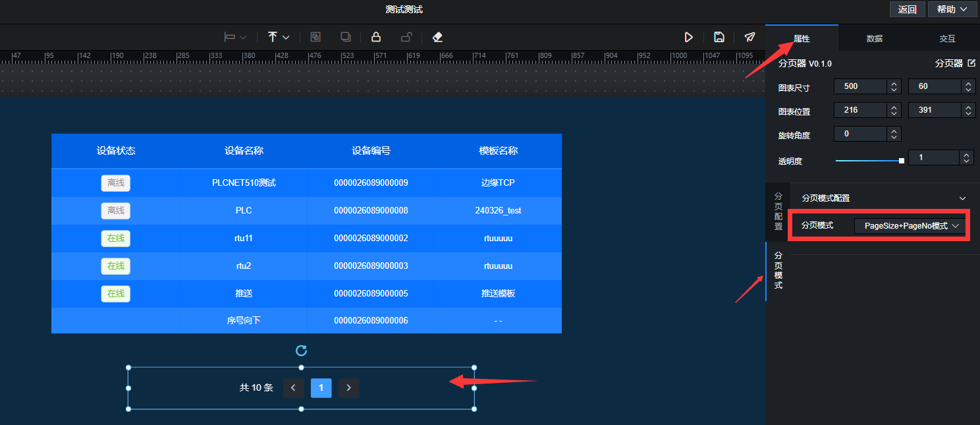Image resolution: width=980 pixels, height=425 pixels.
Task: Open the 帮助 dropdown menu
Action: [x=952, y=9]
